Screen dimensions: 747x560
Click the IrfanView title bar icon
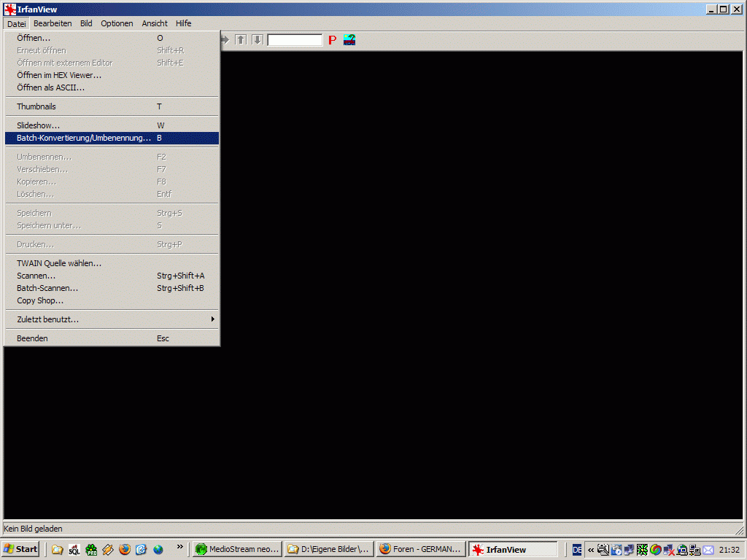click(x=10, y=9)
